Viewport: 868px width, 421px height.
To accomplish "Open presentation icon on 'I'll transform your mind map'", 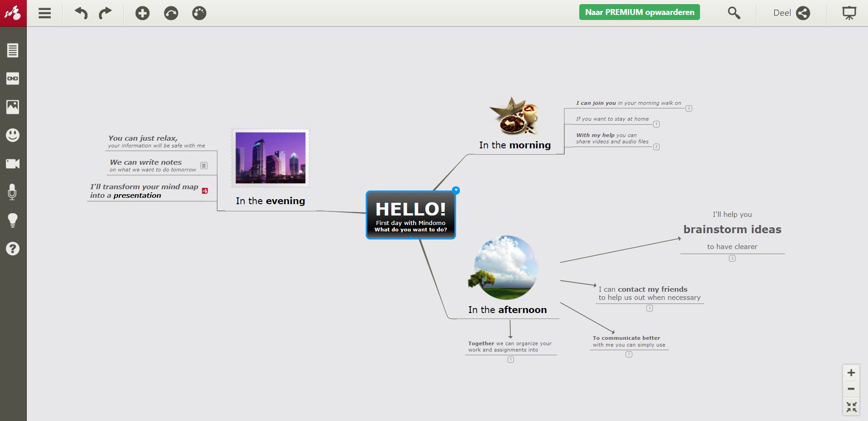I will 205,191.
